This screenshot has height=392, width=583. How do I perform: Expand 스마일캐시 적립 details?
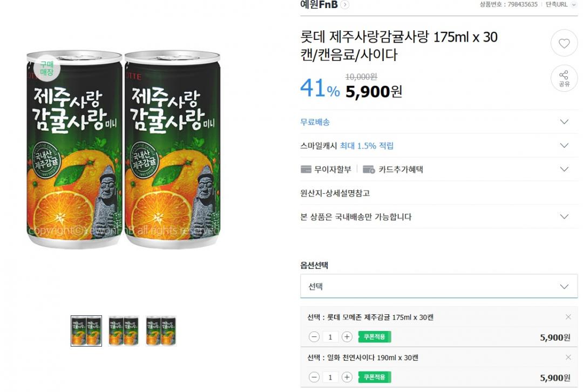pyautogui.click(x=564, y=146)
